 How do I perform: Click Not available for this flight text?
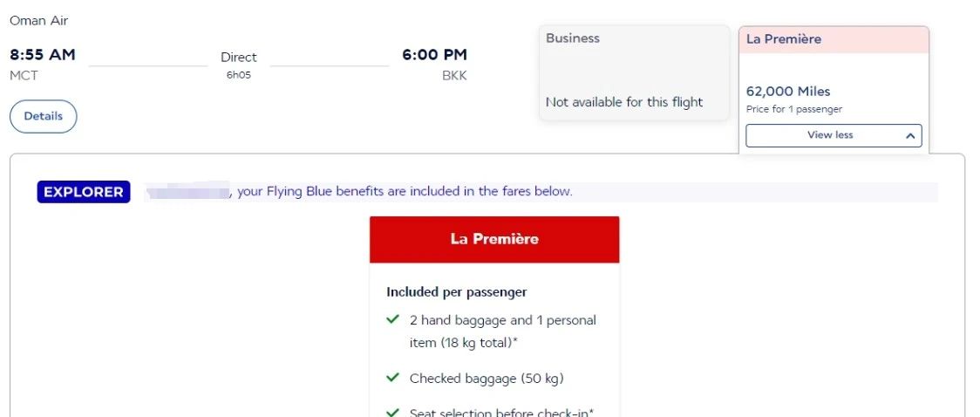pyautogui.click(x=624, y=102)
